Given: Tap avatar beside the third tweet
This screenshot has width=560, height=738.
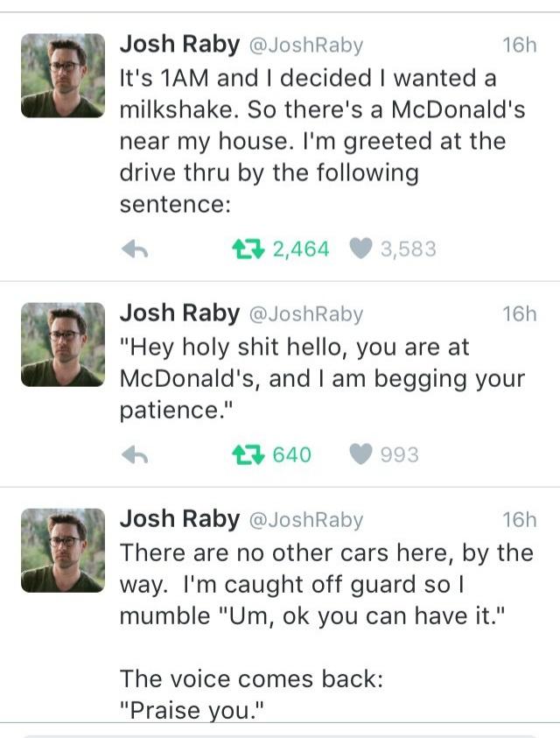Looking at the screenshot, I should (62, 551).
